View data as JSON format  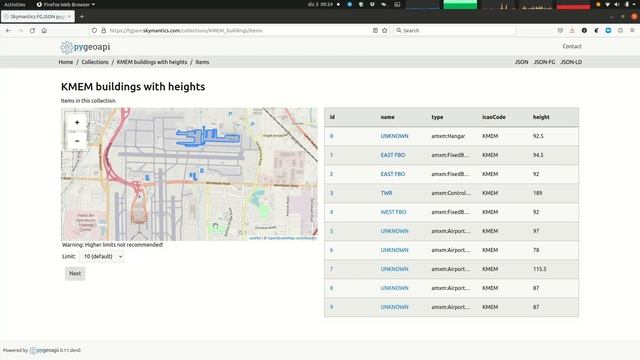[x=521, y=62]
